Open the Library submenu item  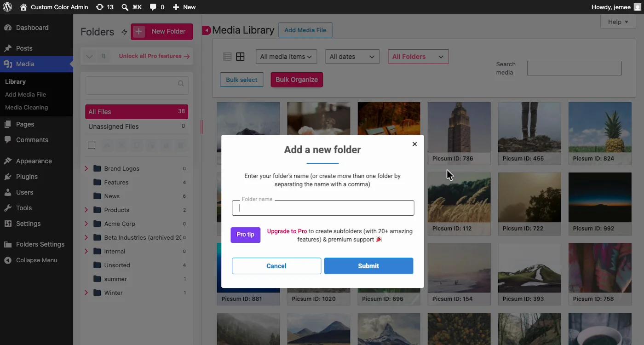[15, 81]
